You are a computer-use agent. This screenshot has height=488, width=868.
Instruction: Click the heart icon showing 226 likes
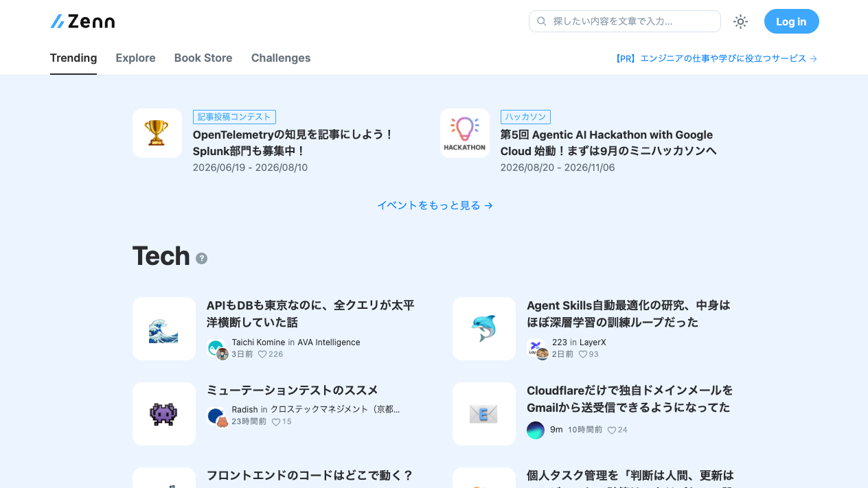[262, 354]
